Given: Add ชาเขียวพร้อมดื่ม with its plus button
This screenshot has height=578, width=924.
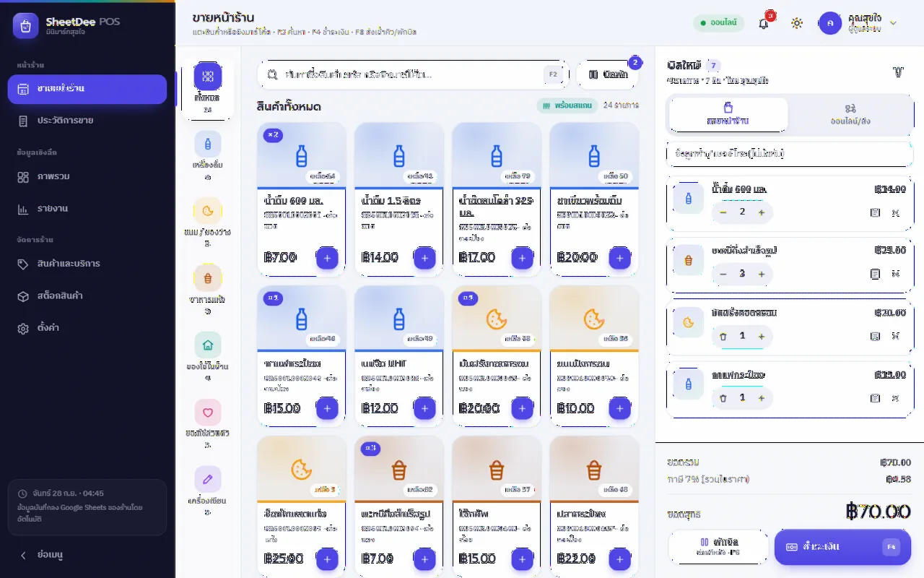Looking at the screenshot, I should point(619,257).
